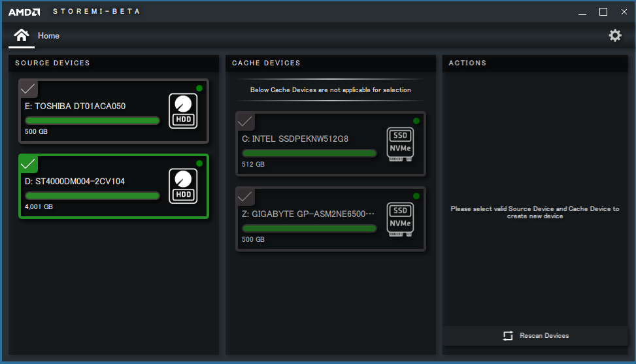Click the 'Z: GIGABYTE GP-ASM2NE6500' device name

tap(308, 214)
